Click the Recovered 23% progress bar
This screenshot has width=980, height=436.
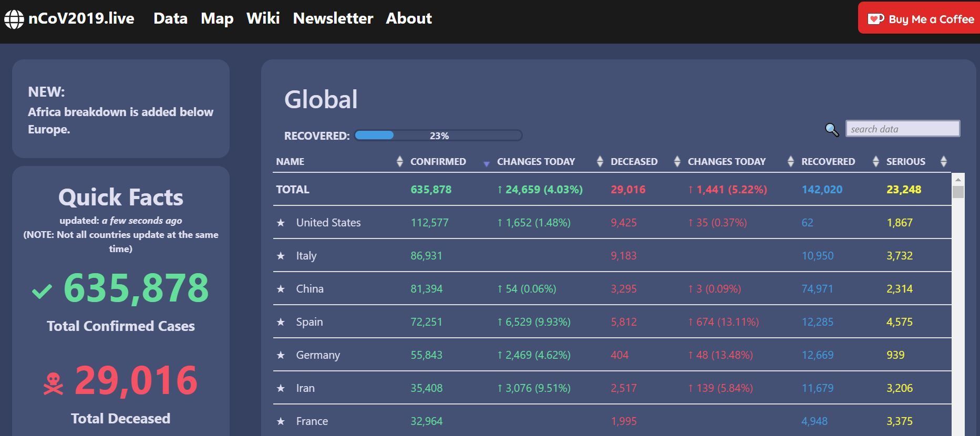pos(438,136)
